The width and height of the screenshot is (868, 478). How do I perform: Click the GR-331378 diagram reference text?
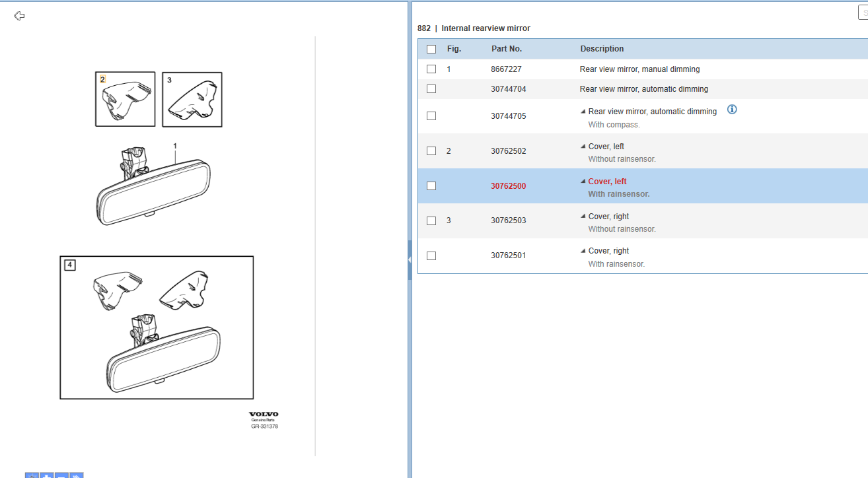coord(264,426)
